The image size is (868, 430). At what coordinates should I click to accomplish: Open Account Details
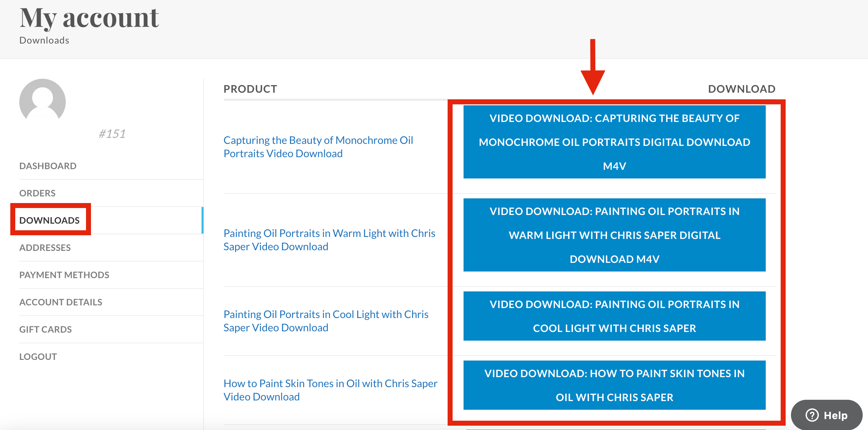pyautogui.click(x=61, y=302)
